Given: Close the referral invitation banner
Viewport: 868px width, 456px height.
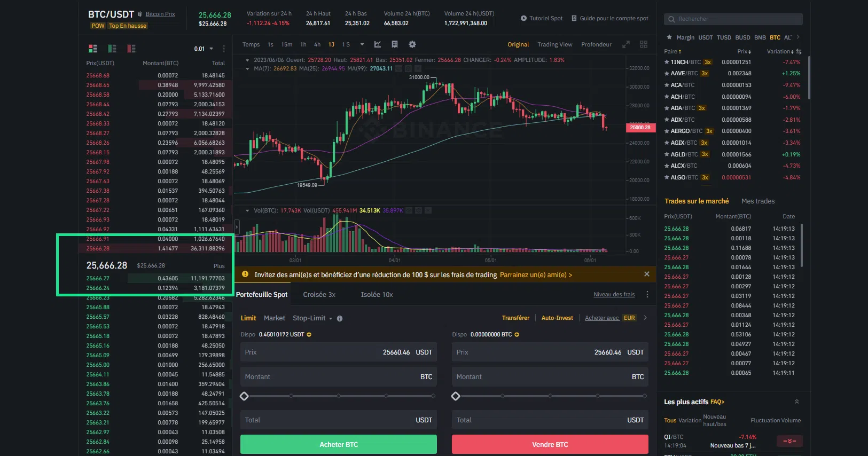Looking at the screenshot, I should tap(647, 274).
